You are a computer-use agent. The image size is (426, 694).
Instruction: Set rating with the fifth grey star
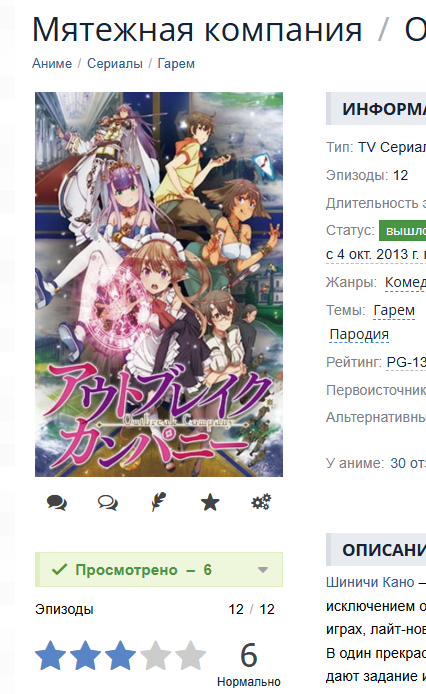pyautogui.click(x=190, y=655)
